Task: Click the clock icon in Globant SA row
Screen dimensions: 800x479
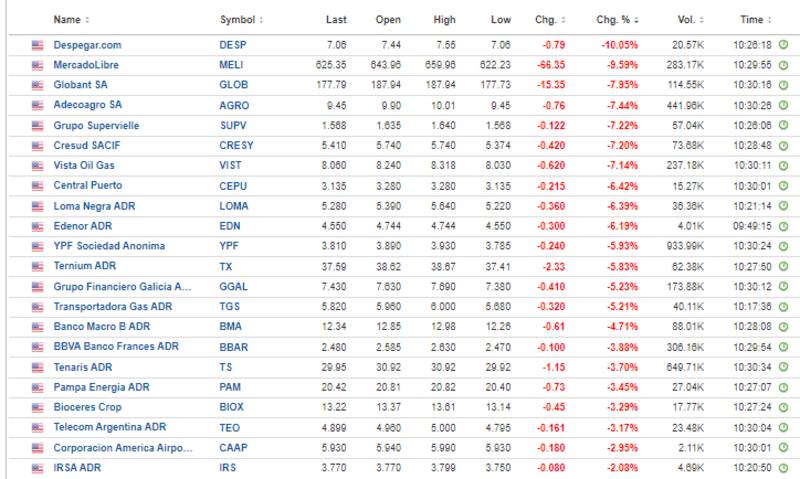Action: [783, 85]
